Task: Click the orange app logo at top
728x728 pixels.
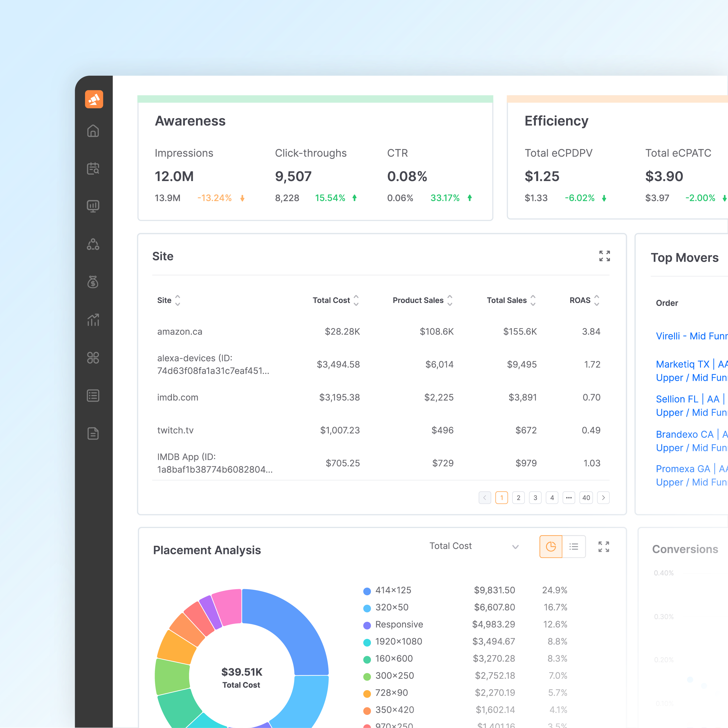Action: click(x=94, y=99)
